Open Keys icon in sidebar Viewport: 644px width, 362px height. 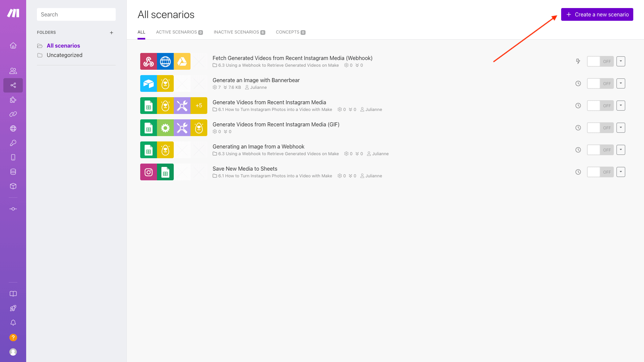[x=13, y=143]
